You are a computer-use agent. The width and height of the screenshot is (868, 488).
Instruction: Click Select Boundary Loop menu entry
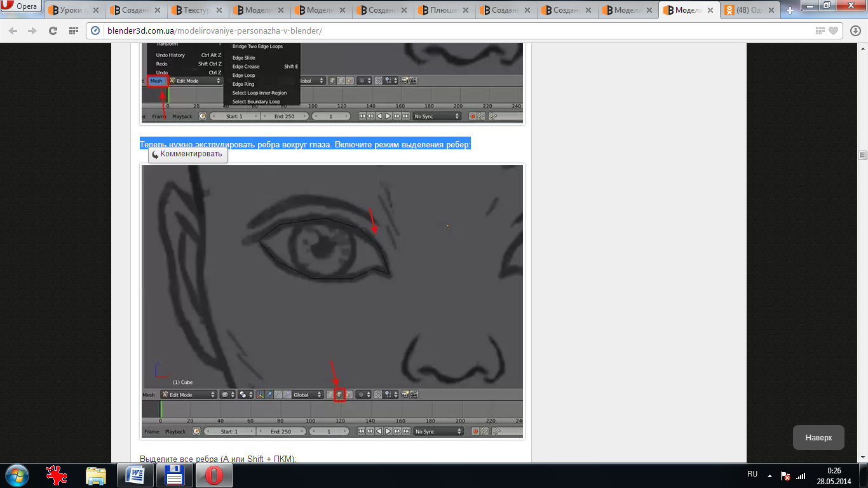[256, 102]
